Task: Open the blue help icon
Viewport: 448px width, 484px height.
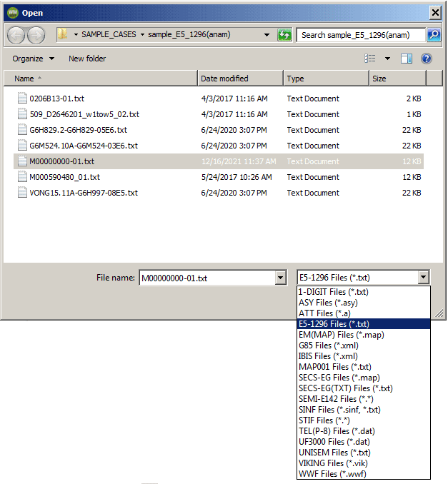Action: pyautogui.click(x=427, y=59)
